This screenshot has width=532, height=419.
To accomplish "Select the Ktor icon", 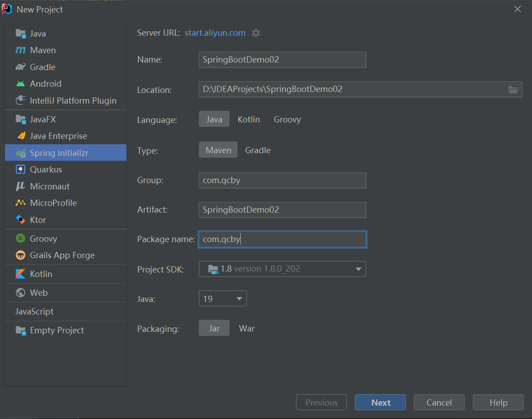I will tap(21, 219).
